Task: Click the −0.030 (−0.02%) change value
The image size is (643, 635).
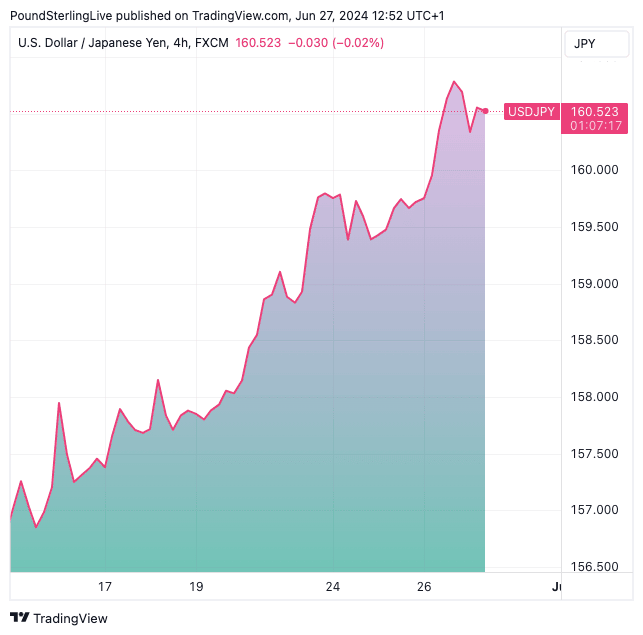Action: pos(335,43)
